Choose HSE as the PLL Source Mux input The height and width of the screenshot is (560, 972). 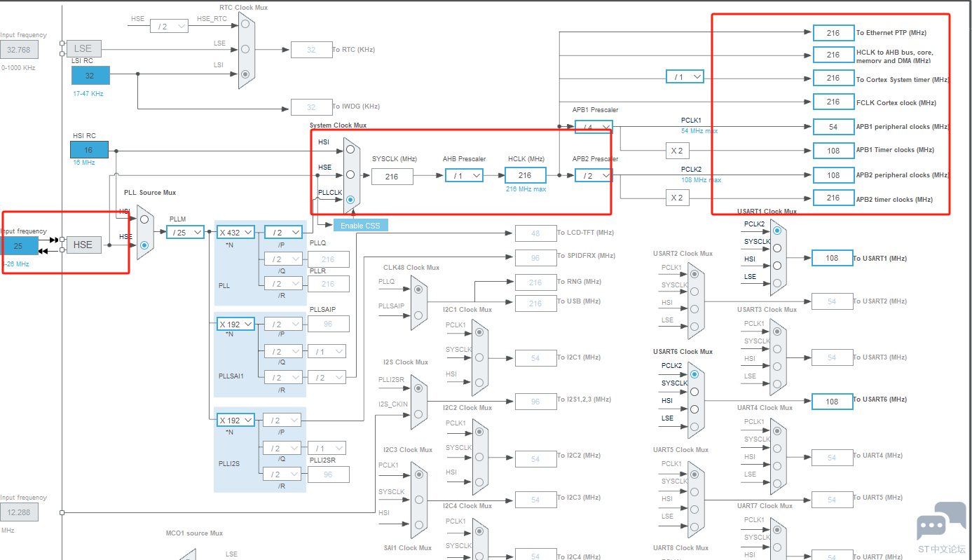point(144,245)
